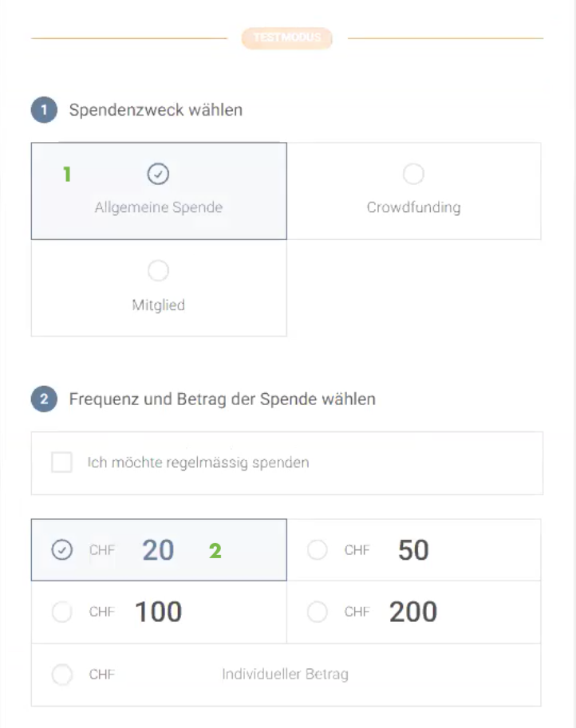Select the Individueller Betrag radio circle

61,675
